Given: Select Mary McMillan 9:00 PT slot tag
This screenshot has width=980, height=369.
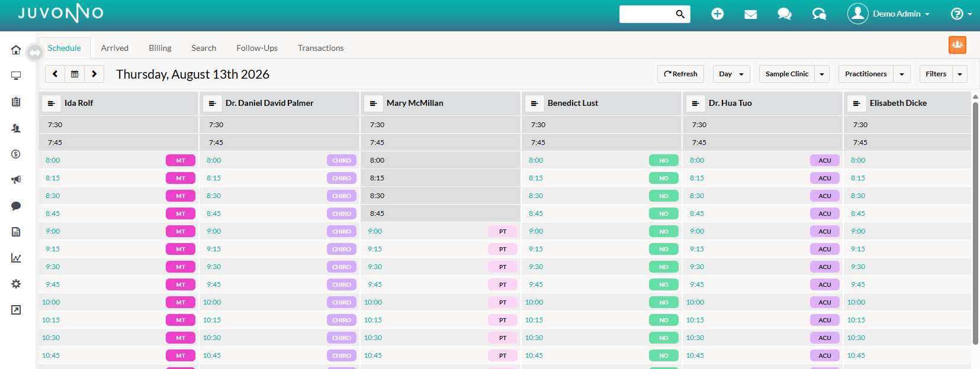Looking at the screenshot, I should tap(503, 231).
